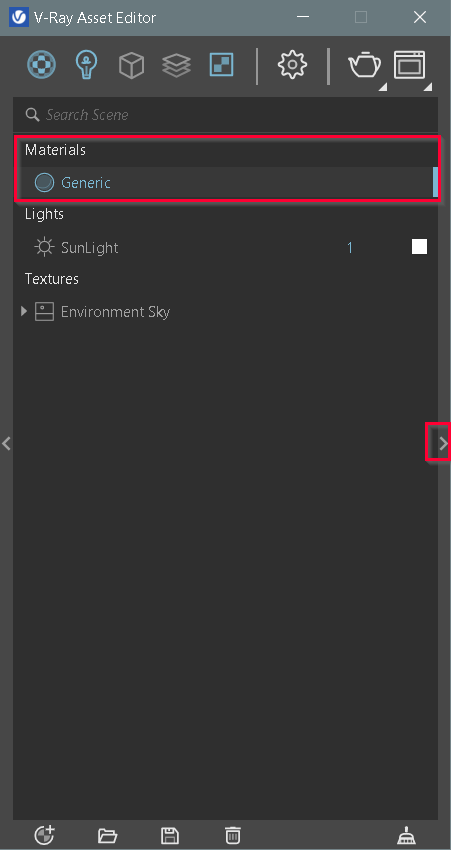This screenshot has height=850, width=451.
Task: Expand the Environment Sky texture
Action: point(23,311)
